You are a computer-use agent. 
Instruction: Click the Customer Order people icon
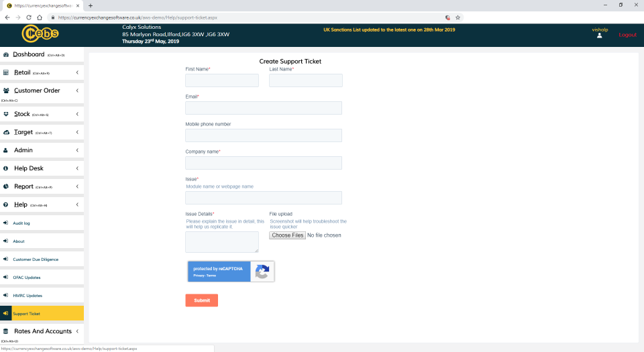coord(6,91)
